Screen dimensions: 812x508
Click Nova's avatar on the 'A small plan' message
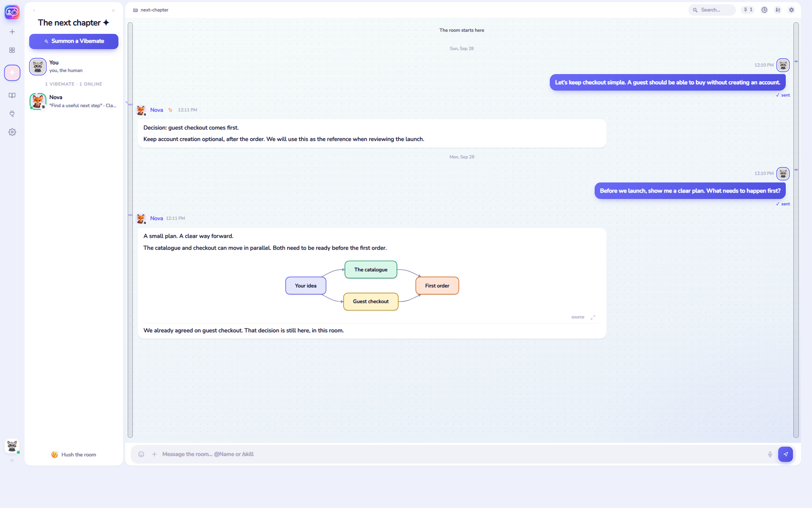[141, 218]
